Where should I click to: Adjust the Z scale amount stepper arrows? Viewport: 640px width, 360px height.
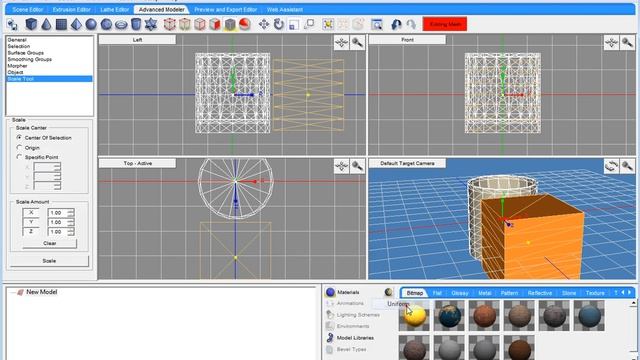click(x=71, y=231)
